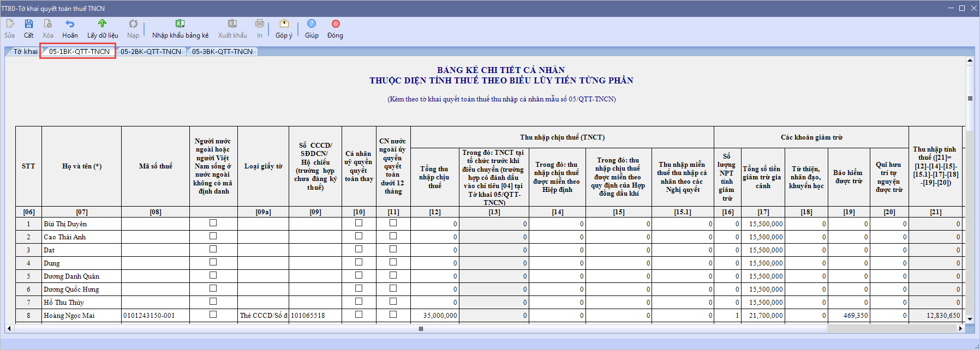Import Excel list via Nhập khẩu bảng kê
Viewport: 980px width, 350px height.
(x=180, y=23)
